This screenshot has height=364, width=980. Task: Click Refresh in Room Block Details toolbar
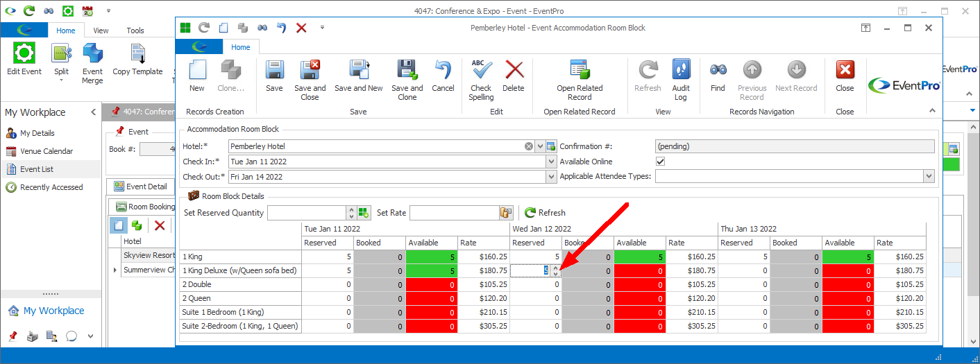point(545,213)
